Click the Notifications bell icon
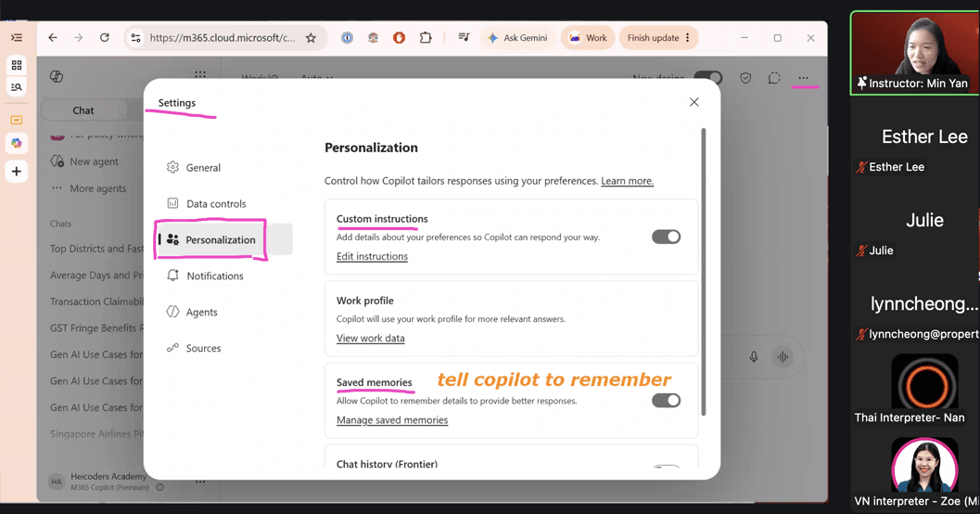Viewport: 980px width, 514px height. pyautogui.click(x=172, y=276)
